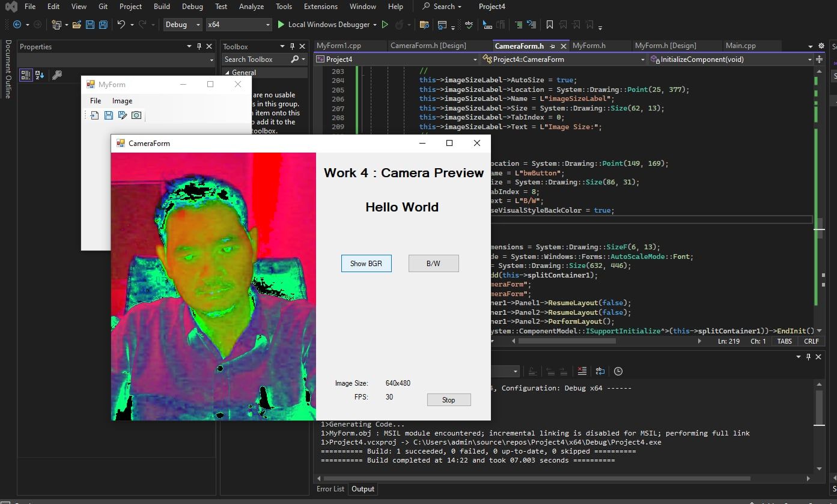Viewport: 837px width, 504px height.
Task: Click the B/W button in CameraForm
Action: tap(434, 264)
